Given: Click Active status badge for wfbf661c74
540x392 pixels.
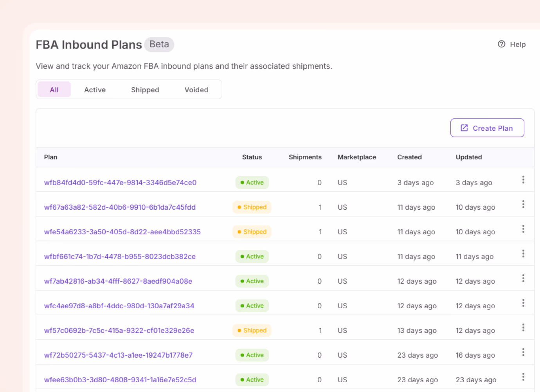Looking at the screenshot, I should pos(252,256).
